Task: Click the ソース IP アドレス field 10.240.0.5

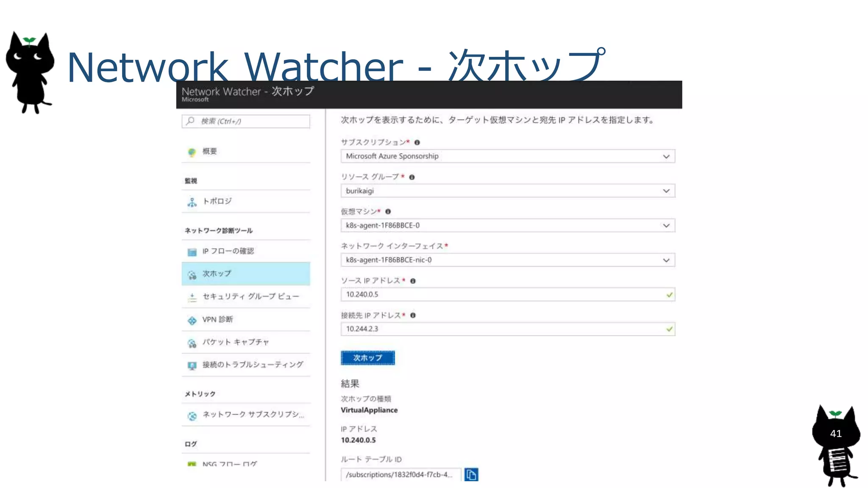Action: click(508, 294)
